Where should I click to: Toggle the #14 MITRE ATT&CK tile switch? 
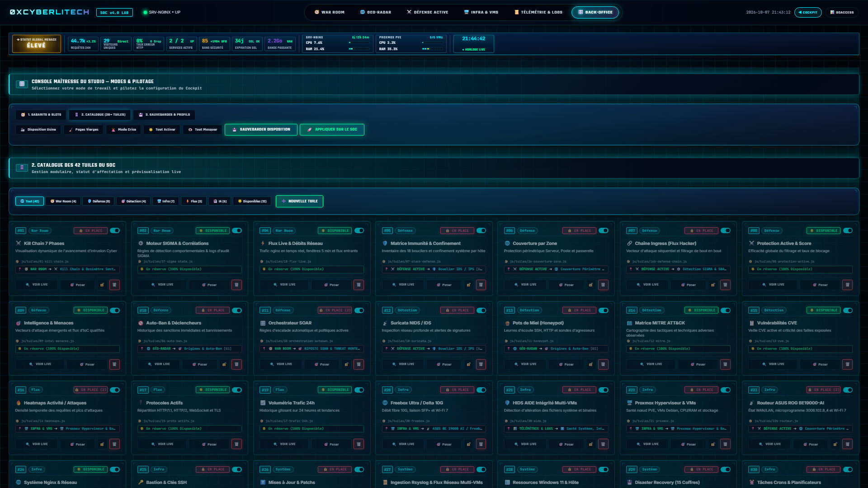pyautogui.click(x=726, y=310)
